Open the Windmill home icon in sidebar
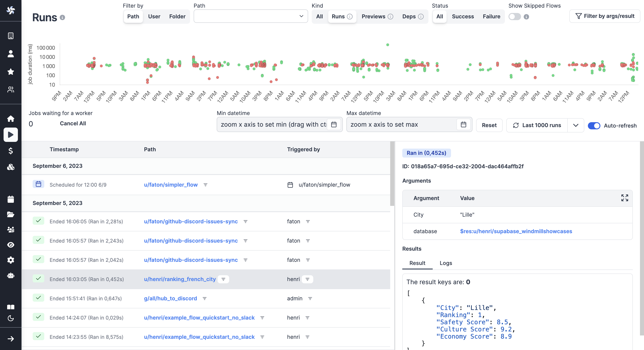The image size is (644, 350). [11, 119]
